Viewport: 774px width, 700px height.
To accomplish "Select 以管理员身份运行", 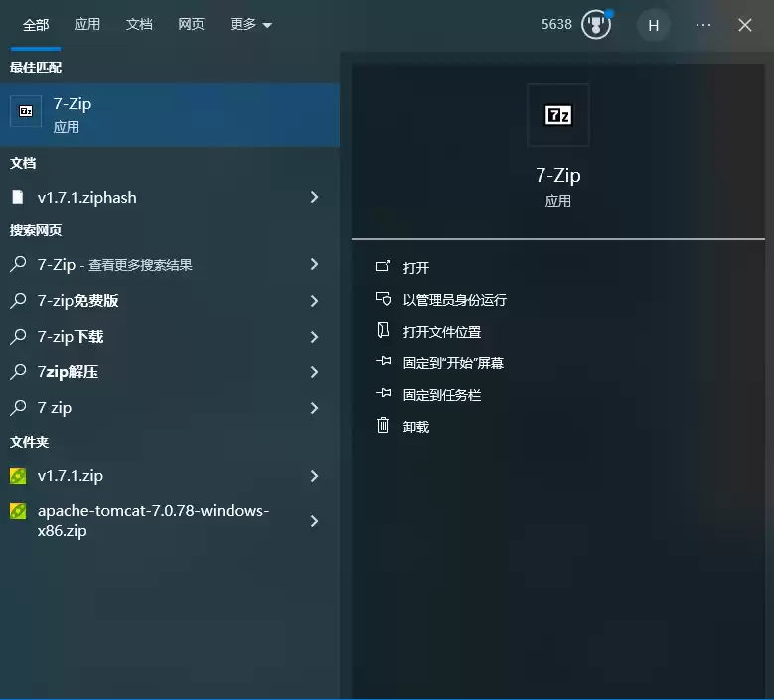I will pos(455,300).
